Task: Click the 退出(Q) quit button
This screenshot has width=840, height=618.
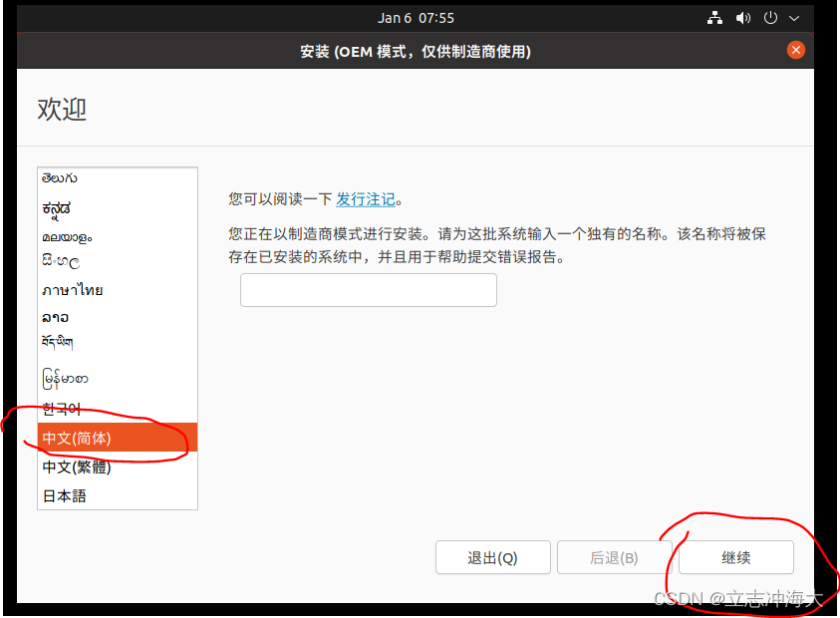Action: click(x=493, y=557)
